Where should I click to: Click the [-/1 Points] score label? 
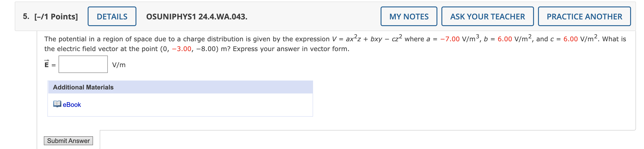point(56,17)
